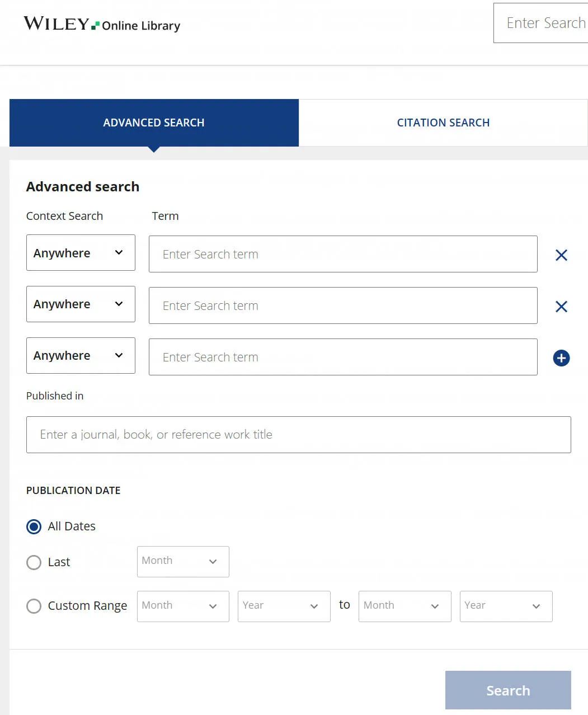Open Custom Range end Month dropdown

[404, 606]
